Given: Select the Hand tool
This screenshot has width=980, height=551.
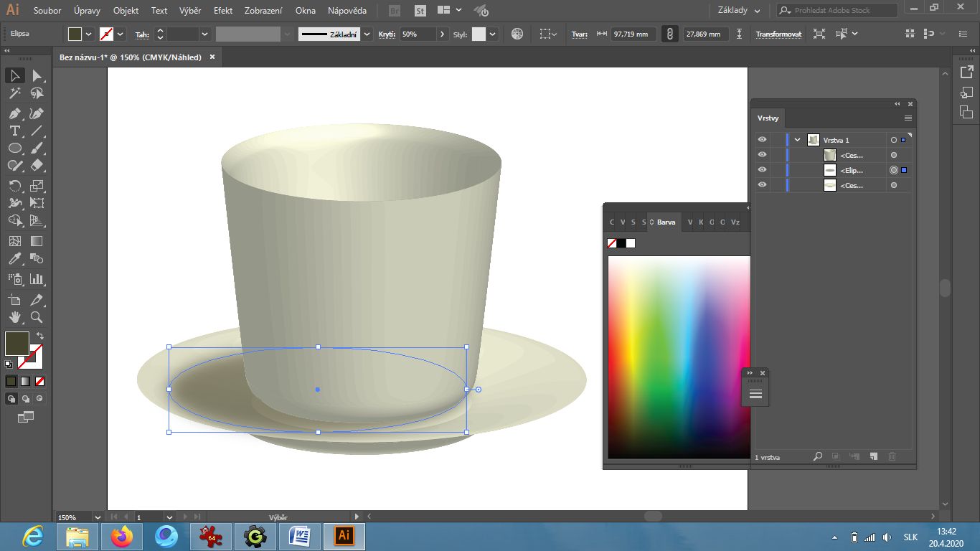Looking at the screenshot, I should 14,317.
